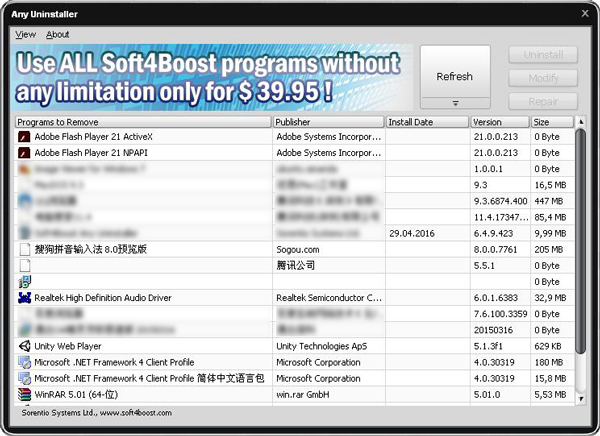Click win.rar GmbH publisher cell
The height and width of the screenshot is (436, 600).
[x=329, y=394]
